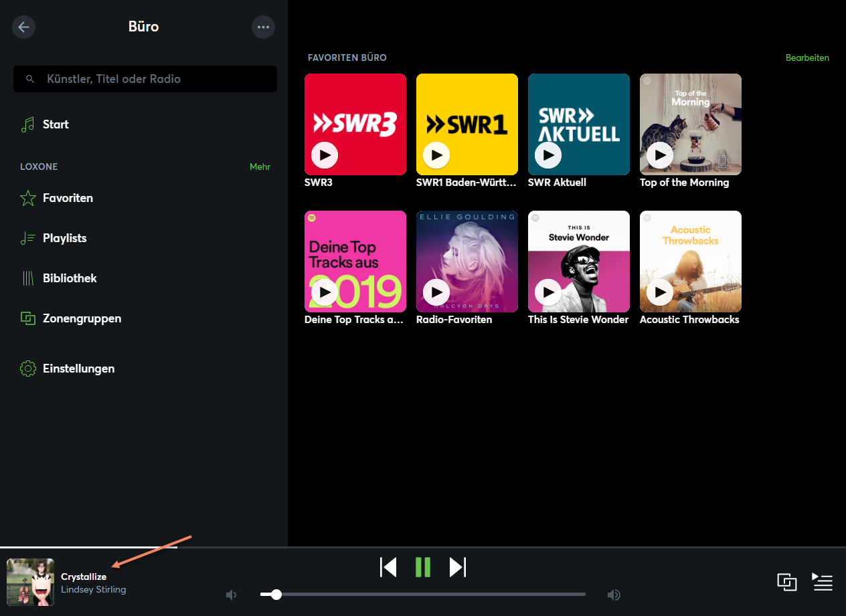
Task: Play the Acoustic Throwbacks playlist
Action: coord(660,292)
